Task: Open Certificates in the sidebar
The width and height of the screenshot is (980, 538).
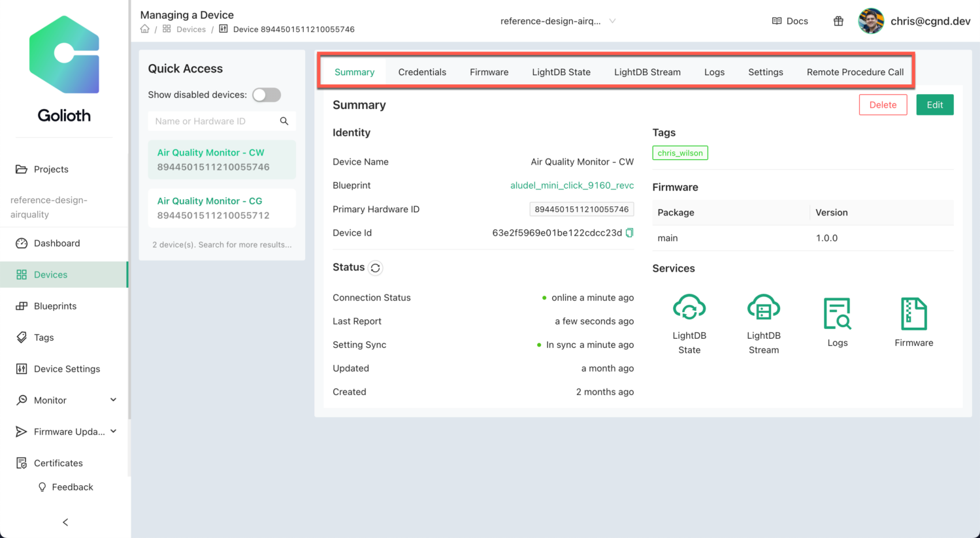Action: (56, 463)
